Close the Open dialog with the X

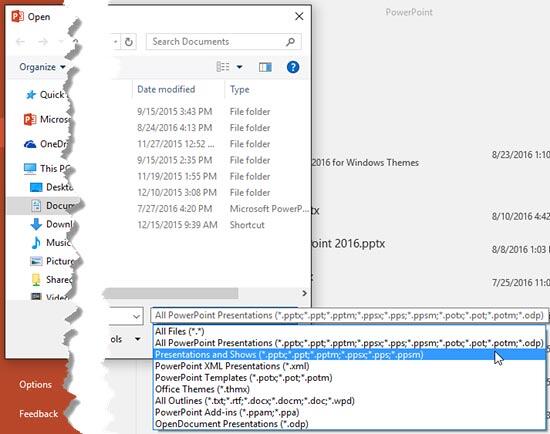point(299,16)
